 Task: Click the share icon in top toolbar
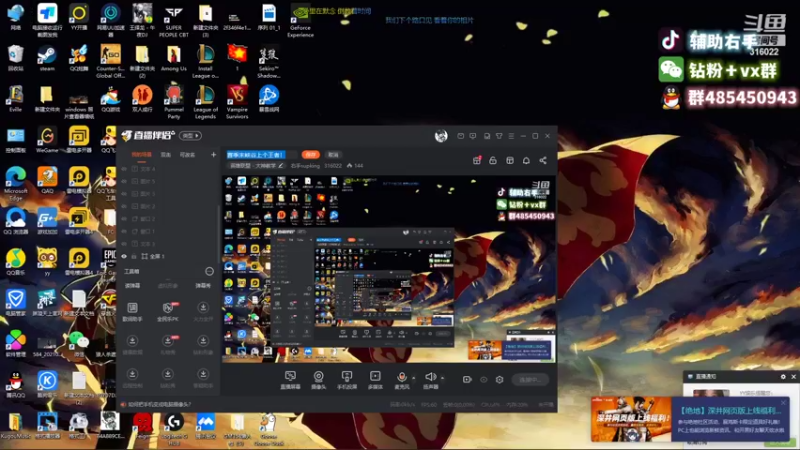click(x=543, y=160)
